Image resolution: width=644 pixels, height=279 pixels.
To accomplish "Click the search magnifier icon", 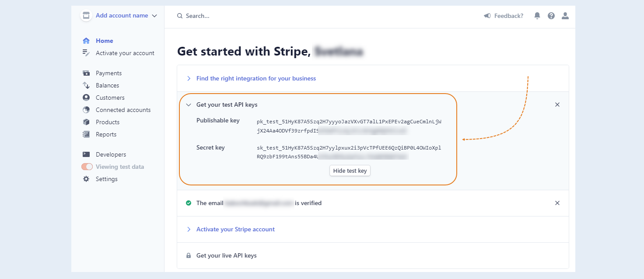I will (179, 16).
